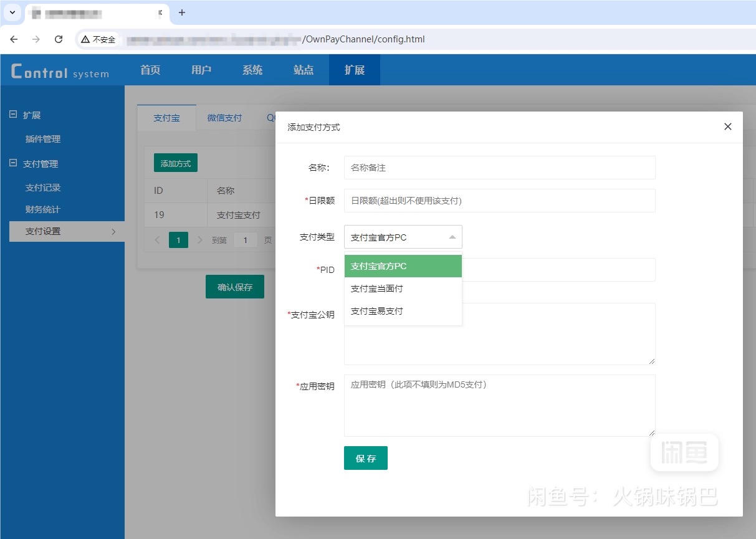Viewport: 756px width, 539px height.
Task: Switch to the 微信支付 tab
Action: [x=224, y=117]
